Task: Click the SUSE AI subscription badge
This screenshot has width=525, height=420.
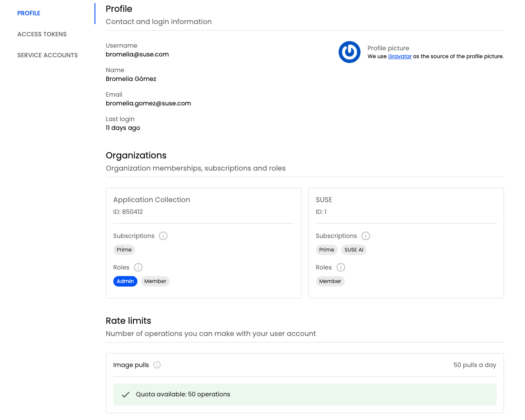Action: pyautogui.click(x=354, y=250)
